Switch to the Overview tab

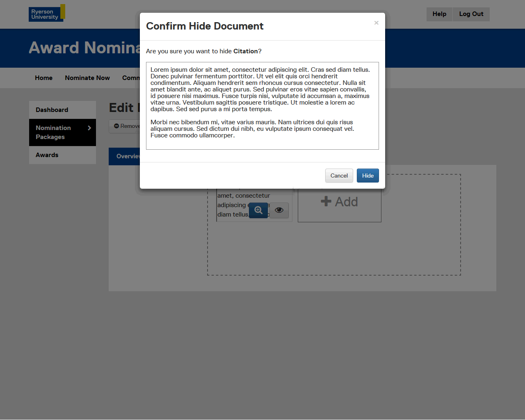click(x=124, y=156)
